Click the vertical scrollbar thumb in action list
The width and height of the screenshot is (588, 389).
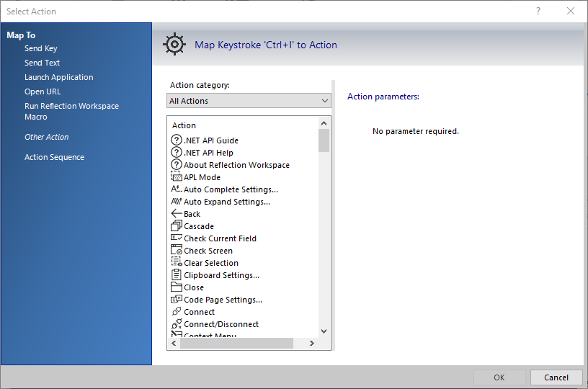tap(324, 140)
